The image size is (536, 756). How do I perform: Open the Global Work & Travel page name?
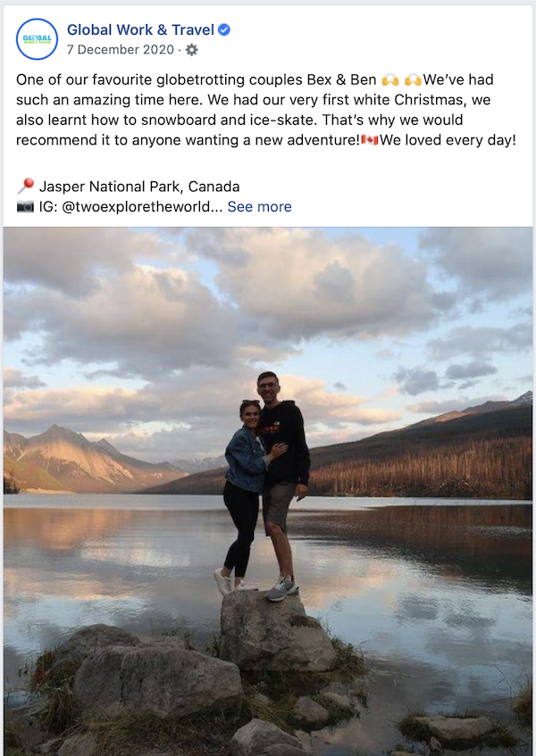click(x=140, y=30)
